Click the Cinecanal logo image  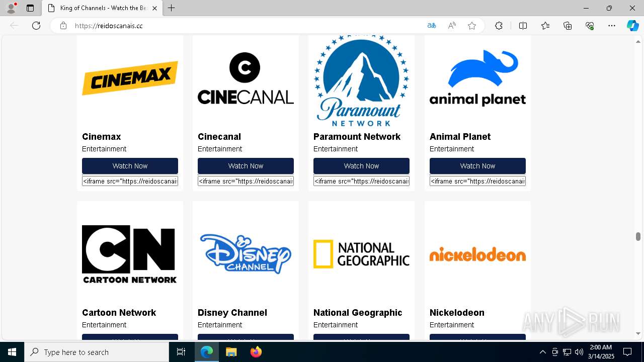(x=246, y=78)
